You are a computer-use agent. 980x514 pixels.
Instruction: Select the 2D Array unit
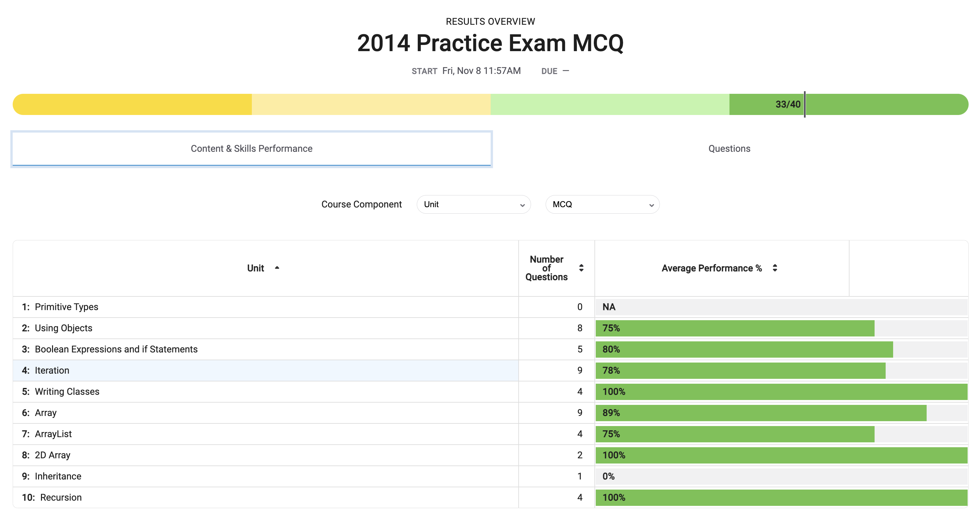[52, 455]
